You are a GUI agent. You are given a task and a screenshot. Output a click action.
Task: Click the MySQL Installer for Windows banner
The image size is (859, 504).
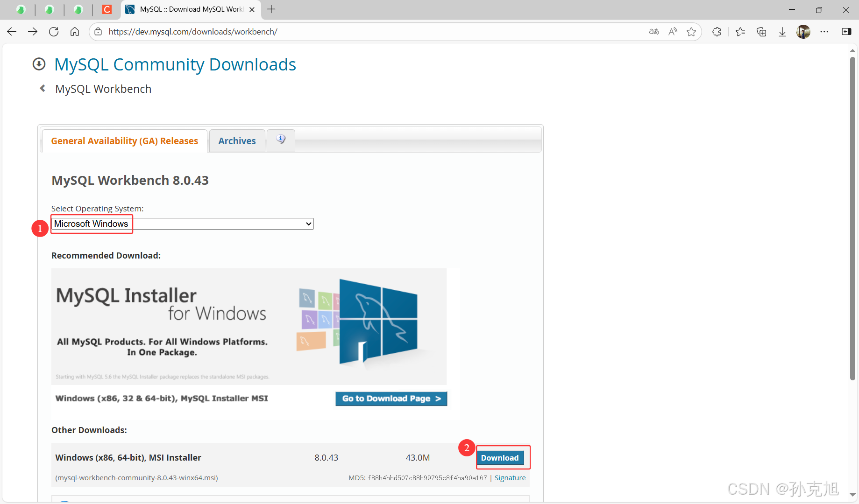249,326
